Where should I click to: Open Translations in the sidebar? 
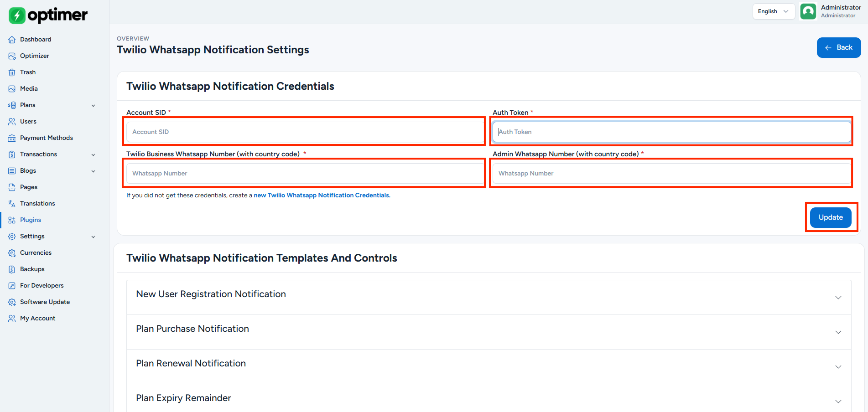(37, 204)
